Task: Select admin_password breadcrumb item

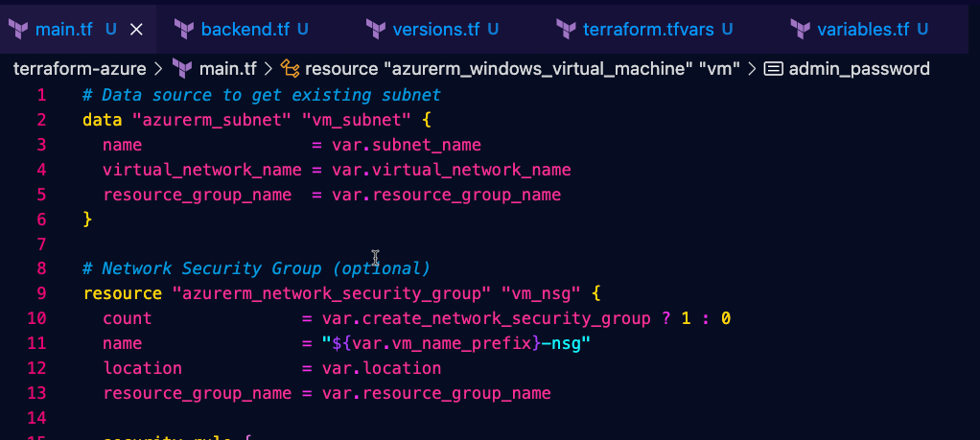Action: click(x=859, y=69)
